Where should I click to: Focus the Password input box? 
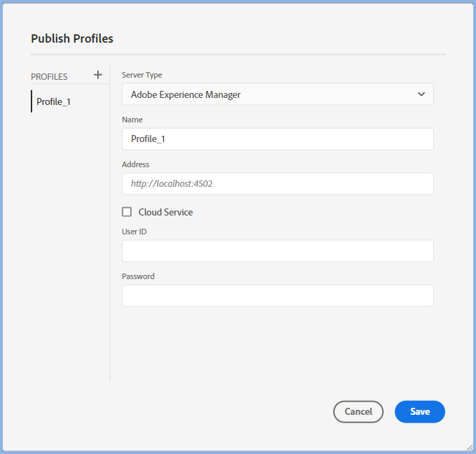pos(277,296)
